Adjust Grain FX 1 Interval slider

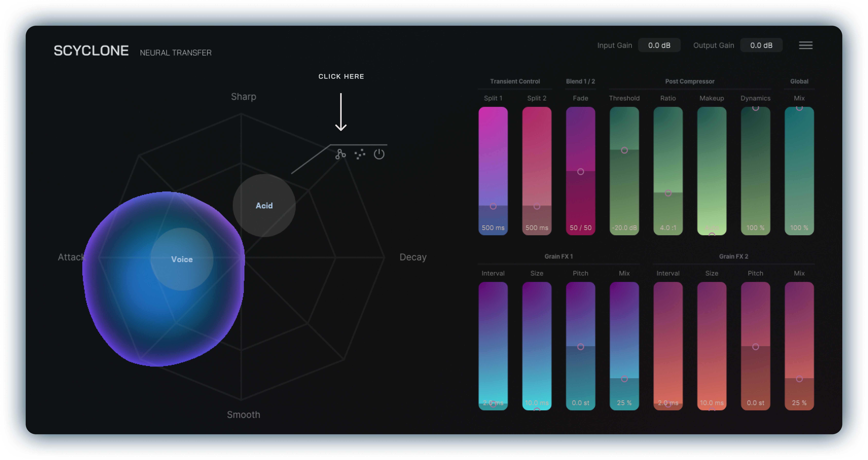point(493,346)
